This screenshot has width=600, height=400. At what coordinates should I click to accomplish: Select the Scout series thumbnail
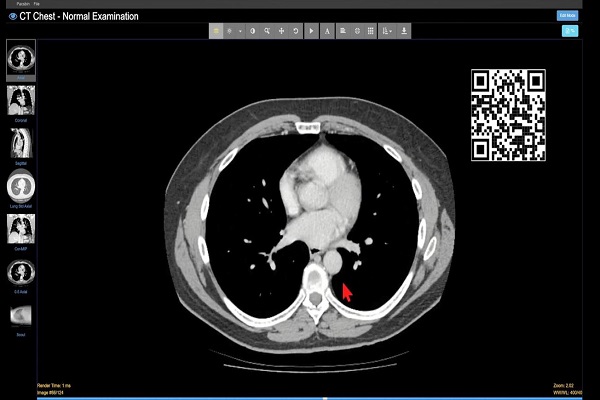click(x=21, y=318)
